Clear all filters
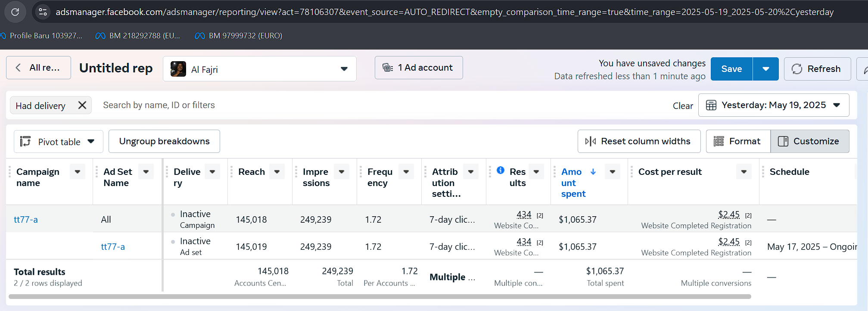Image resolution: width=868 pixels, height=311 pixels. click(x=683, y=106)
